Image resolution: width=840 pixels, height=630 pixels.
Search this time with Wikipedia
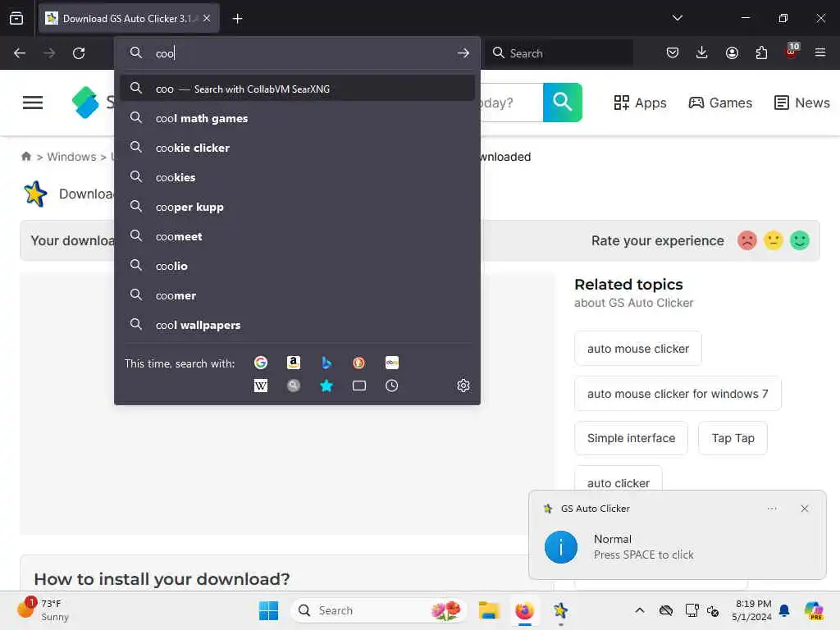260,386
